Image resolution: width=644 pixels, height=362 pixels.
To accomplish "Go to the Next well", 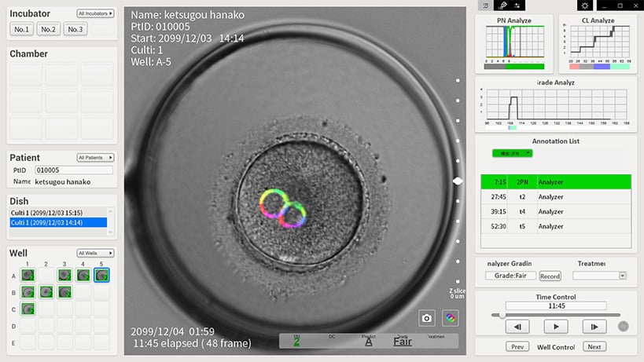I will pyautogui.click(x=594, y=346).
